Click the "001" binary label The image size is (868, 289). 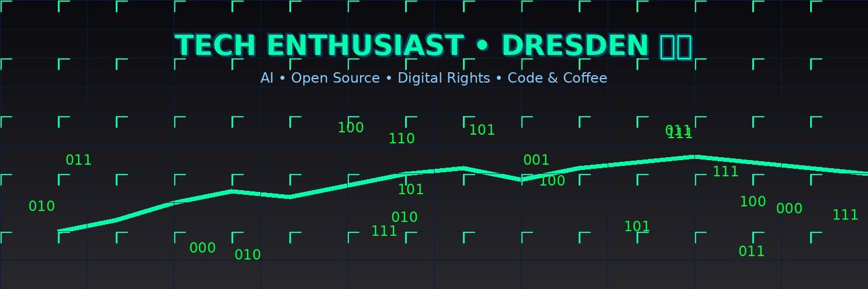tap(536, 160)
